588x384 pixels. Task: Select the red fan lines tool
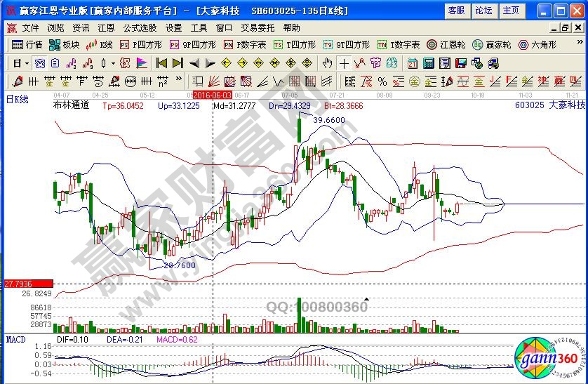(x=214, y=81)
